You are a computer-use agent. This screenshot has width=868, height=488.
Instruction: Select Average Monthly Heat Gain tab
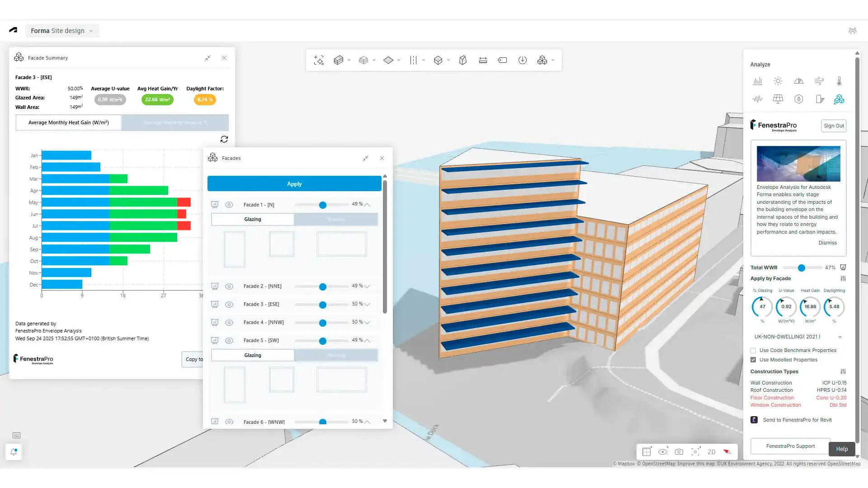(69, 122)
